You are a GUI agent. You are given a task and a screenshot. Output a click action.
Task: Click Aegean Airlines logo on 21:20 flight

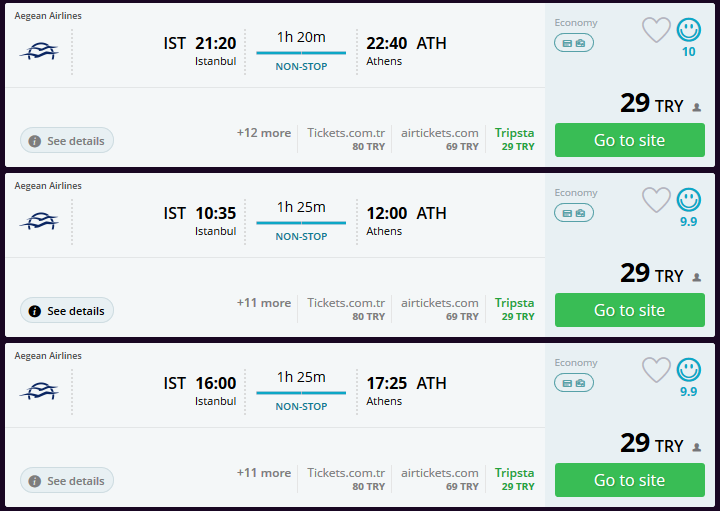tap(39, 51)
